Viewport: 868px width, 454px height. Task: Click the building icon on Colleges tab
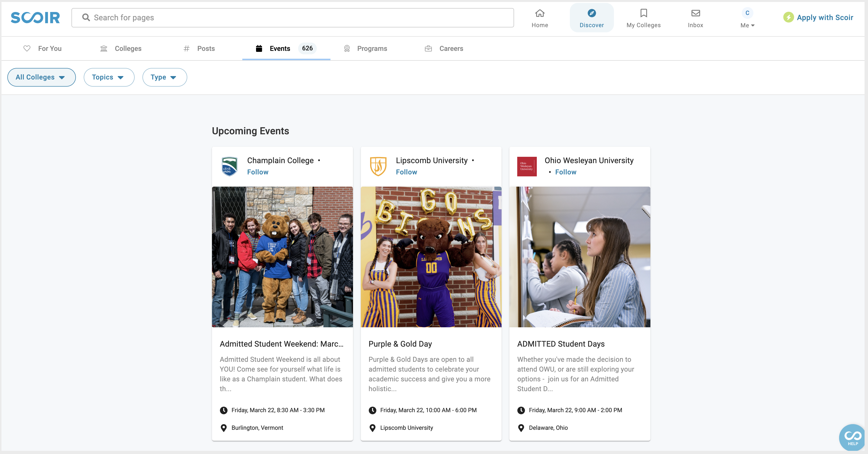coord(104,48)
